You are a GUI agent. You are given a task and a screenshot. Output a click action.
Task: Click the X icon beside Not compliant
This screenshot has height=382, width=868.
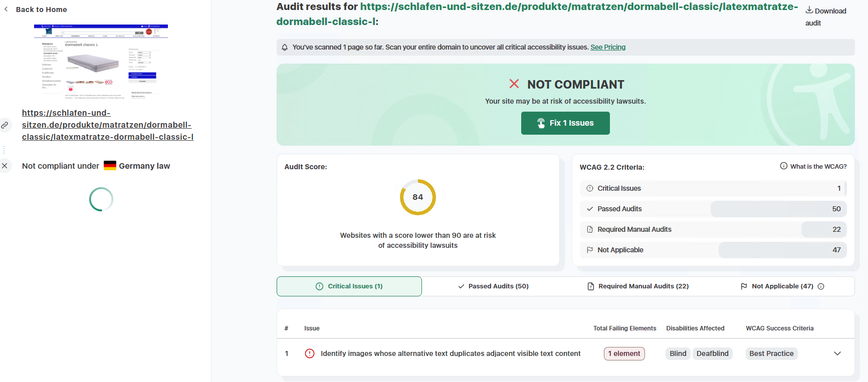5,166
